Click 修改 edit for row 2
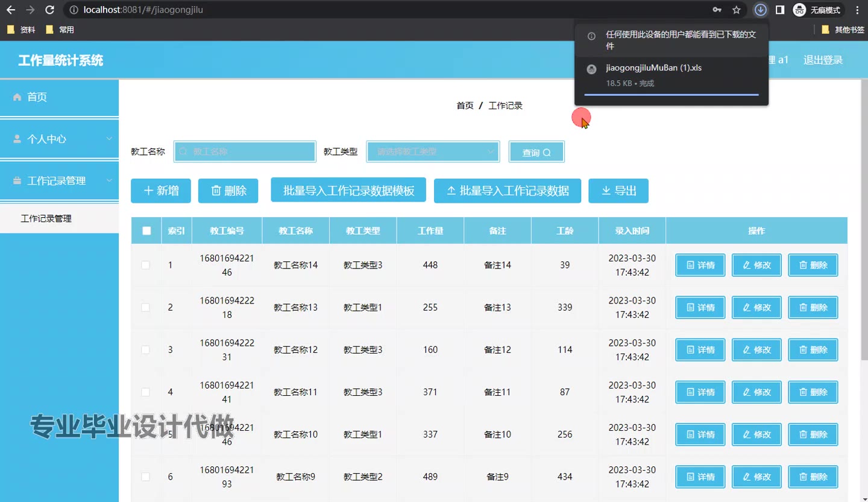Viewport: 868px width, 502px height. [756, 307]
